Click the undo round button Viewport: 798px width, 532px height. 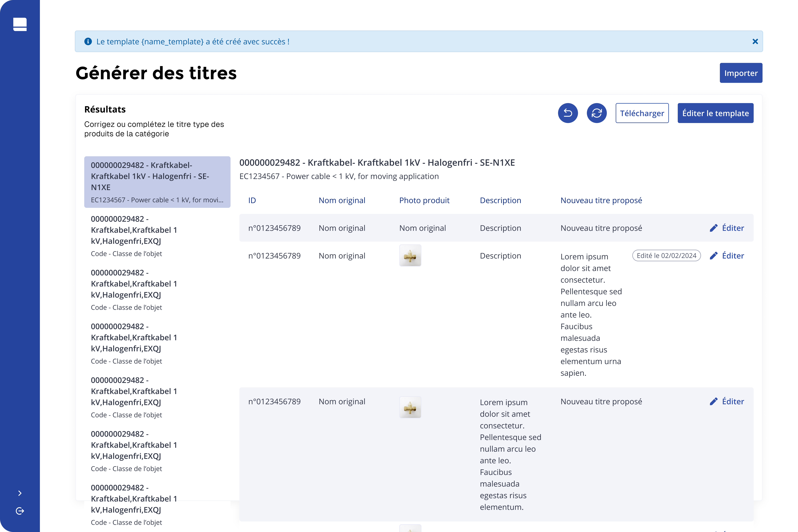point(568,113)
